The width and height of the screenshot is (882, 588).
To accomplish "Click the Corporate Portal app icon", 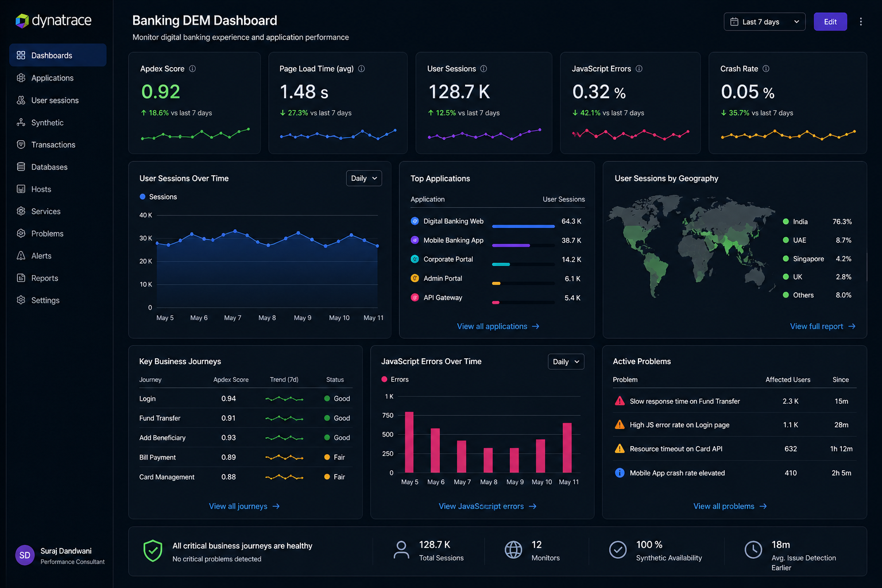I will point(415,259).
